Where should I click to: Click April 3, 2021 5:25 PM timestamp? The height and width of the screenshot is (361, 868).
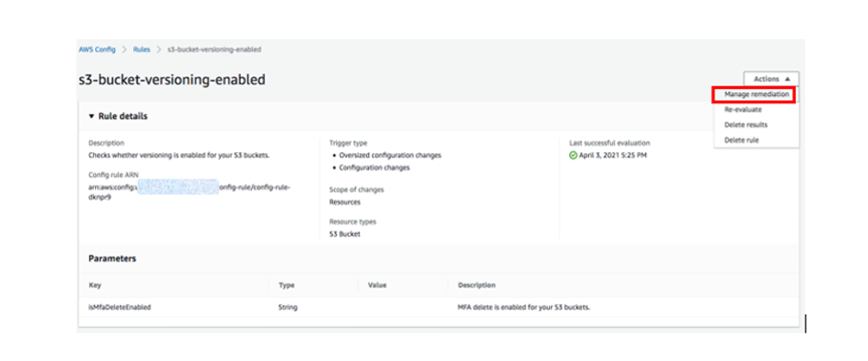[613, 155]
